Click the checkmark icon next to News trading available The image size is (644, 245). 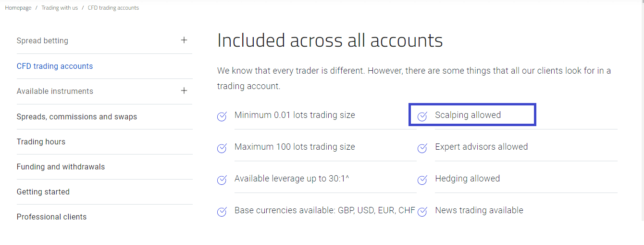tap(422, 211)
